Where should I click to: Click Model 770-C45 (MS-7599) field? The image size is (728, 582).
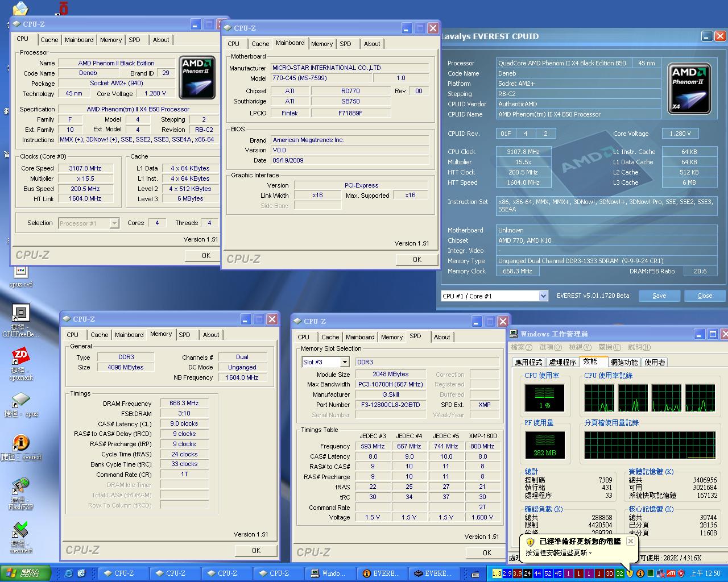point(321,78)
